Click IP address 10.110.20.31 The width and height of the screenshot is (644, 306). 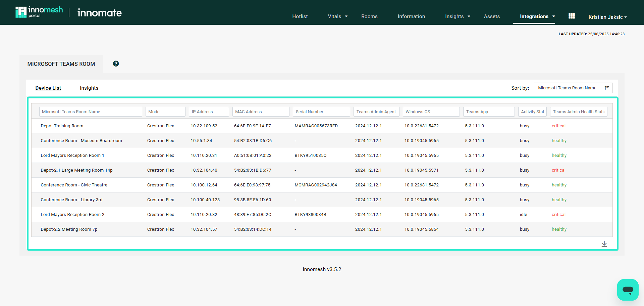(x=204, y=156)
